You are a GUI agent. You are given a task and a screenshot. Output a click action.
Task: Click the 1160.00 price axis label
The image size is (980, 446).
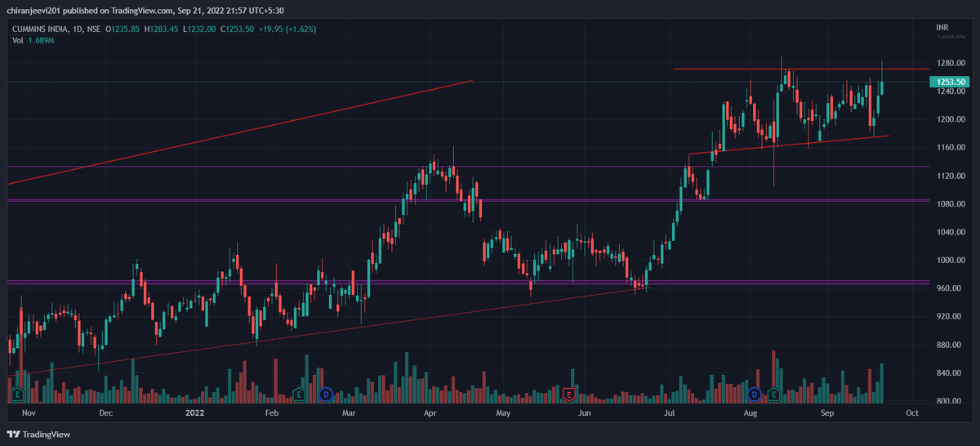(x=951, y=148)
